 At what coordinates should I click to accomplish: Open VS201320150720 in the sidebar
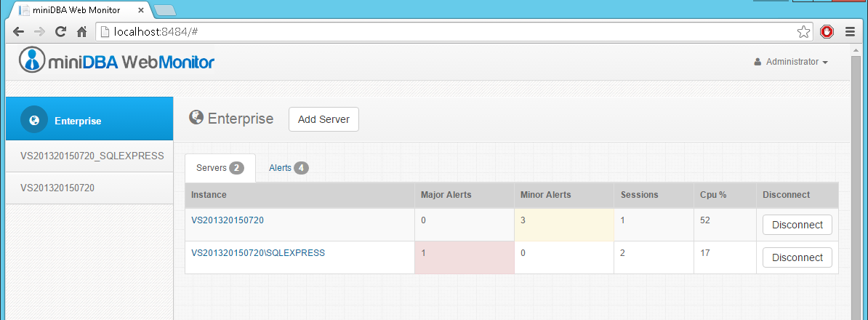[89, 188]
